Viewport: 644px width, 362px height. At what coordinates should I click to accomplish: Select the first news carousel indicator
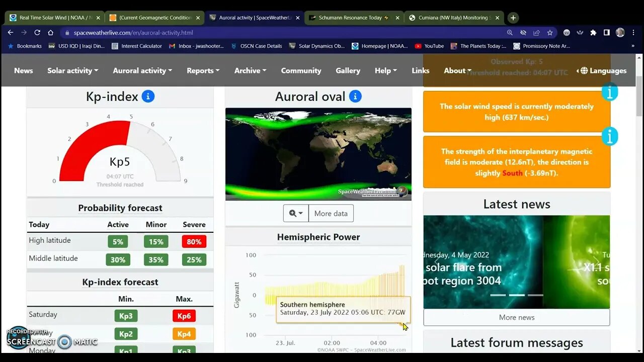tap(498, 295)
